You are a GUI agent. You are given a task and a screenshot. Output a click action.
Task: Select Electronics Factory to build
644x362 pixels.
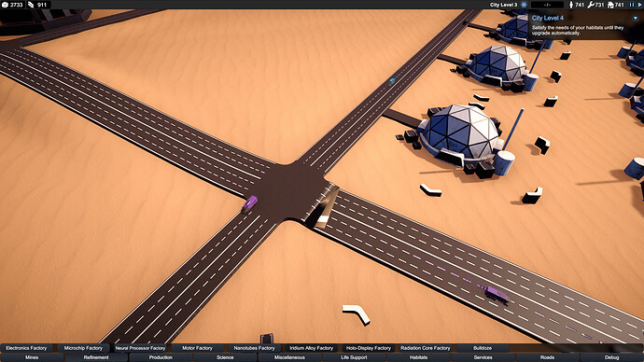tap(26, 348)
